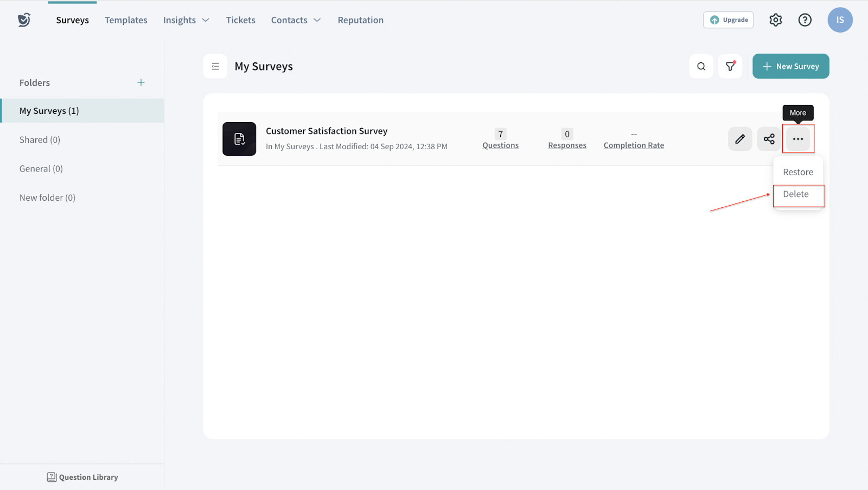
Task: Choose Restore from the More menu
Action: pos(797,172)
